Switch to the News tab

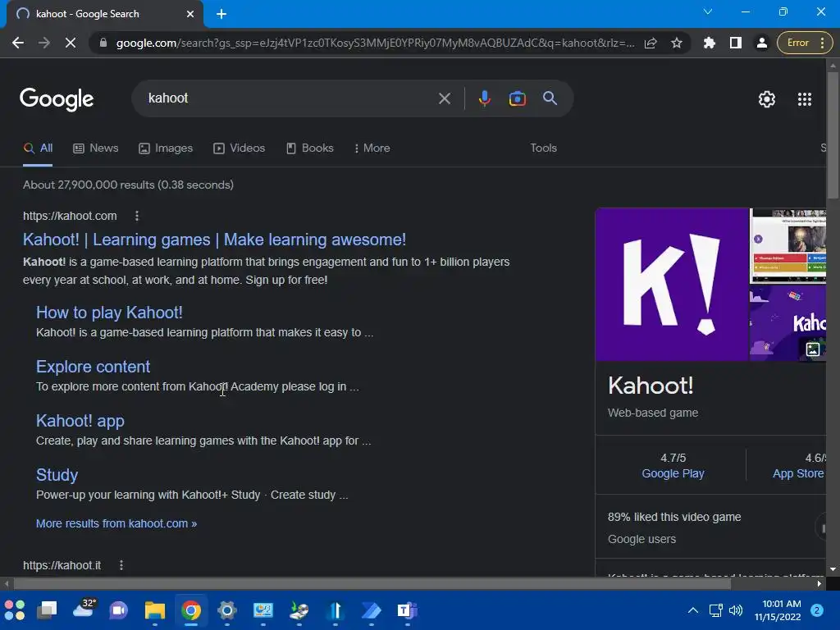(x=96, y=148)
